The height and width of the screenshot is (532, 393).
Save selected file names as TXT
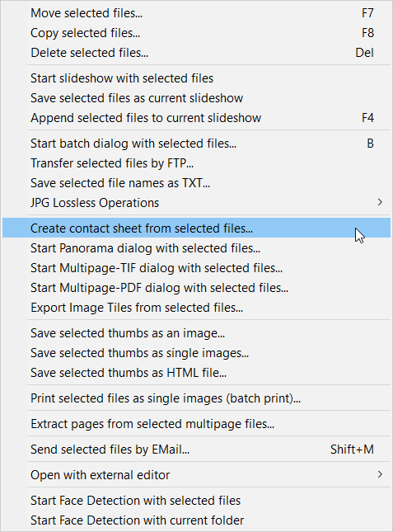pyautogui.click(x=196, y=183)
